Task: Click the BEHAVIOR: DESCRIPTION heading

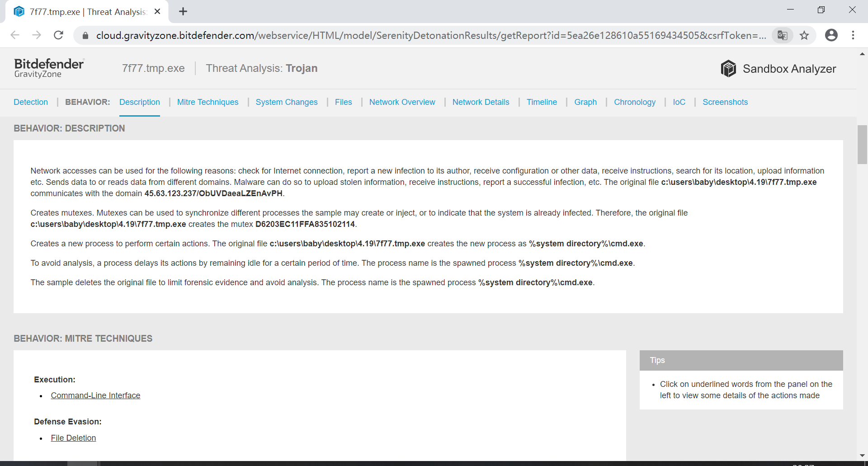Action: click(x=69, y=128)
